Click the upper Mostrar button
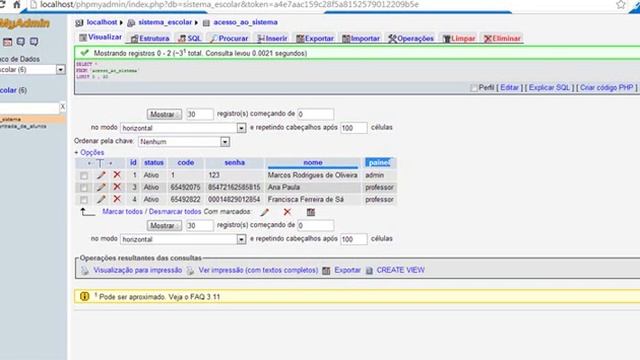 (x=164, y=114)
